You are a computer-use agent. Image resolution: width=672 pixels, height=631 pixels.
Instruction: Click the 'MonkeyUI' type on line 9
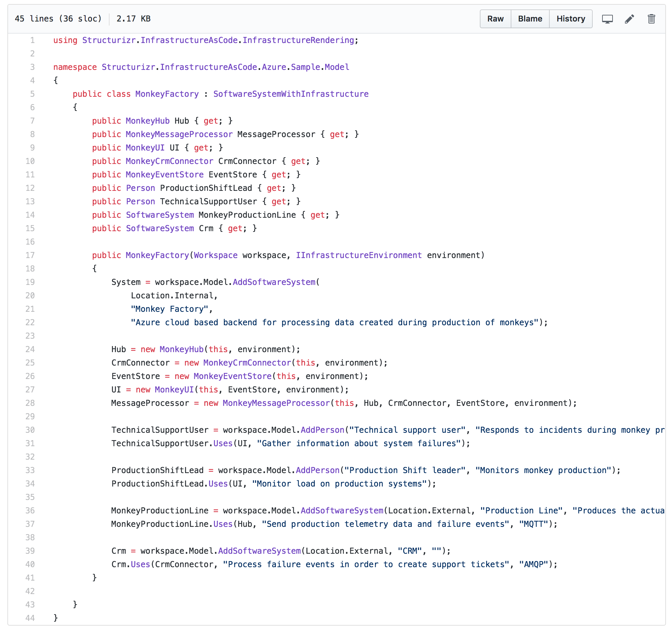point(145,148)
